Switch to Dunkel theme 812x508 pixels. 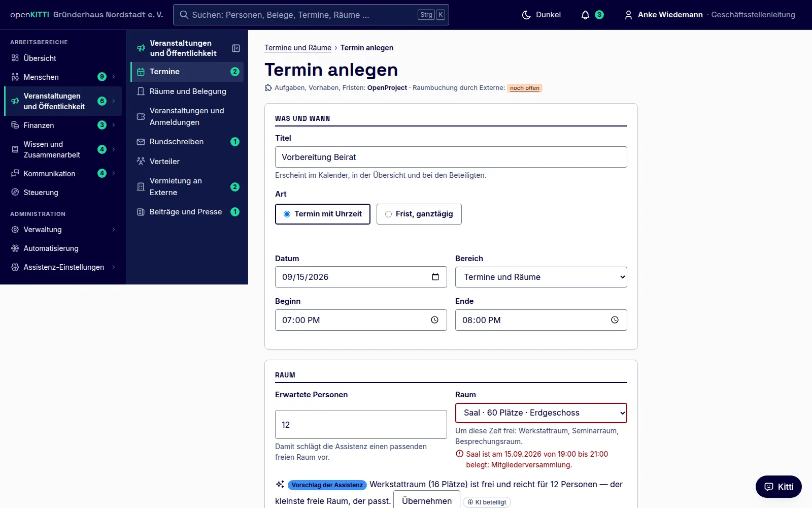coord(542,15)
